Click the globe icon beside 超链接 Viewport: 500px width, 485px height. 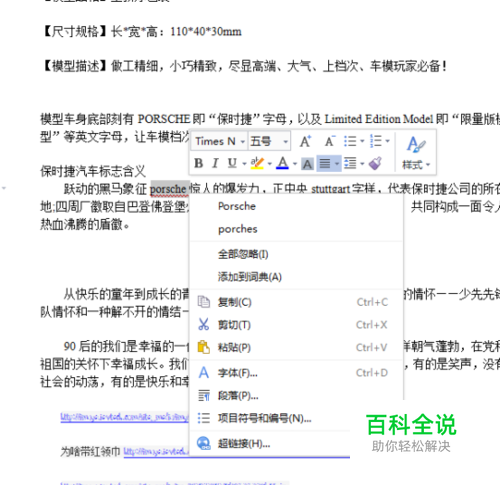pyautogui.click(x=204, y=443)
